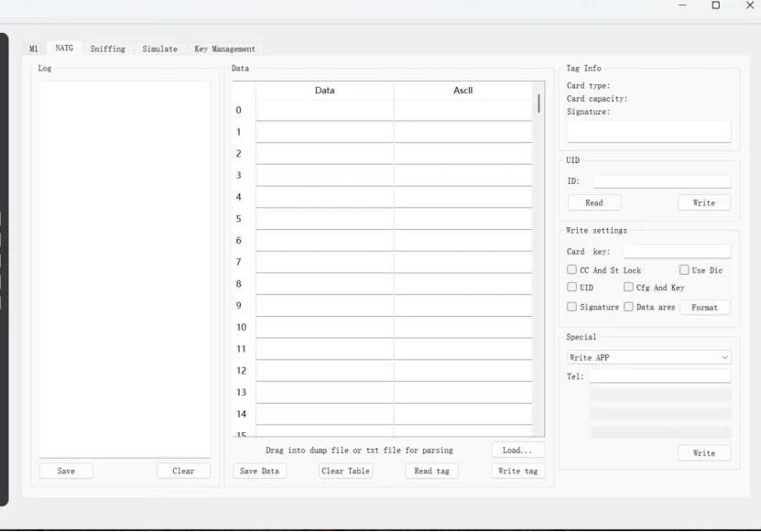
Task: Select the NATG tab
Action: click(x=64, y=48)
